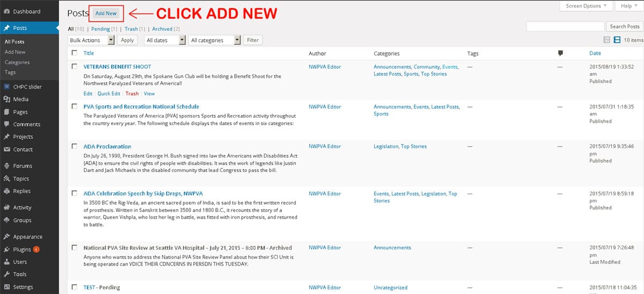
Task: Click the Sports category in PVA Sports row
Action: [x=381, y=114]
